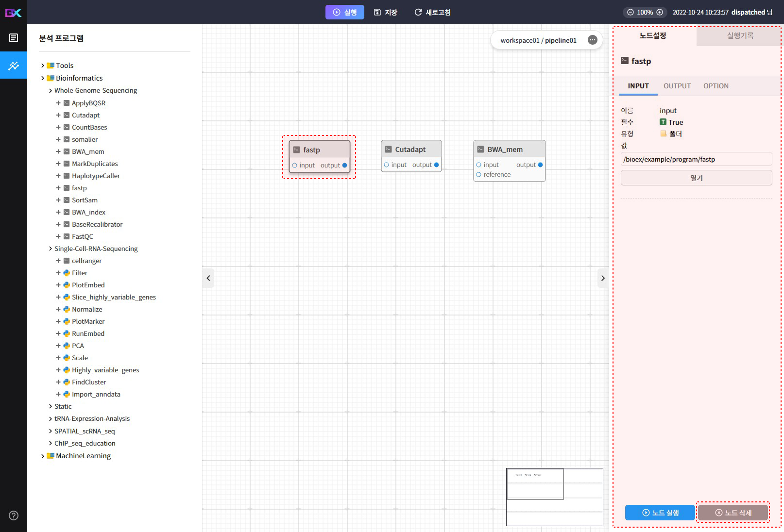Add somalier with its plus icon
784x532 pixels.
coord(58,139)
